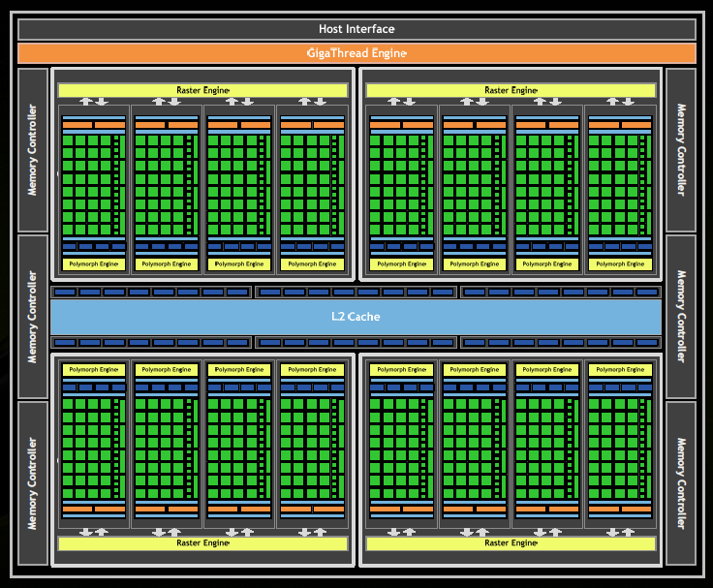713x588 pixels.
Task: Select the Raster Engine in the upper-left cluster
Action: coord(202,90)
